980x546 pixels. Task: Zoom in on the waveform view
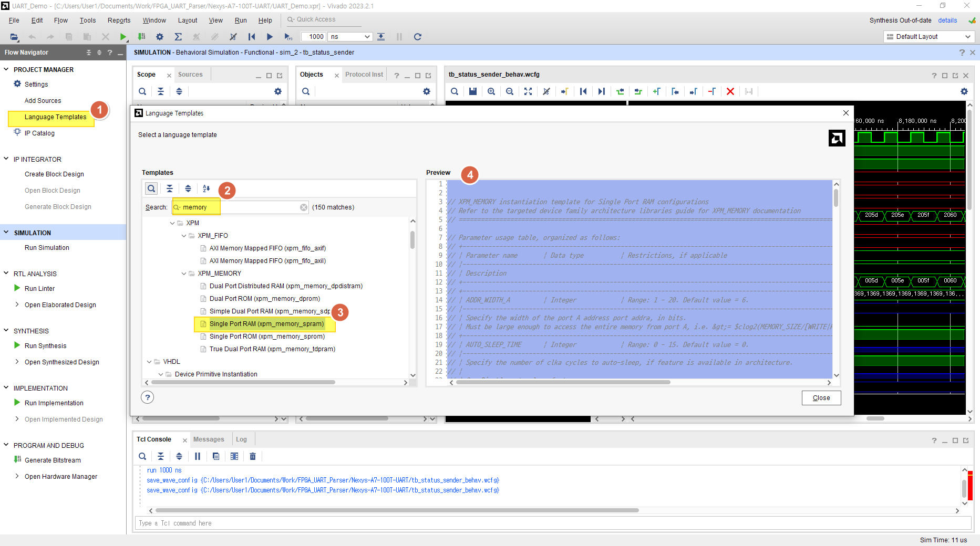coord(491,91)
